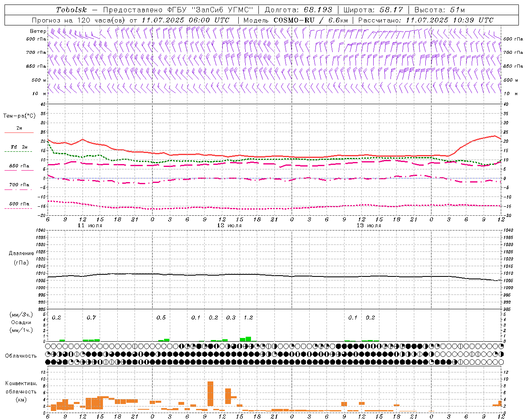Click the '13 июля' date label

click(369, 226)
